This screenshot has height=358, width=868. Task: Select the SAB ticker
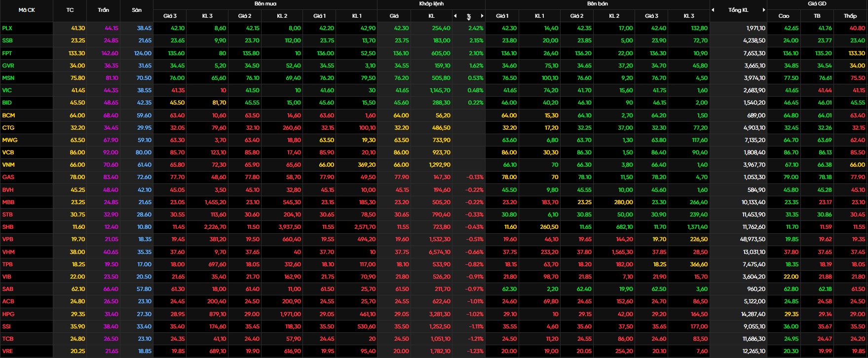coord(7,289)
